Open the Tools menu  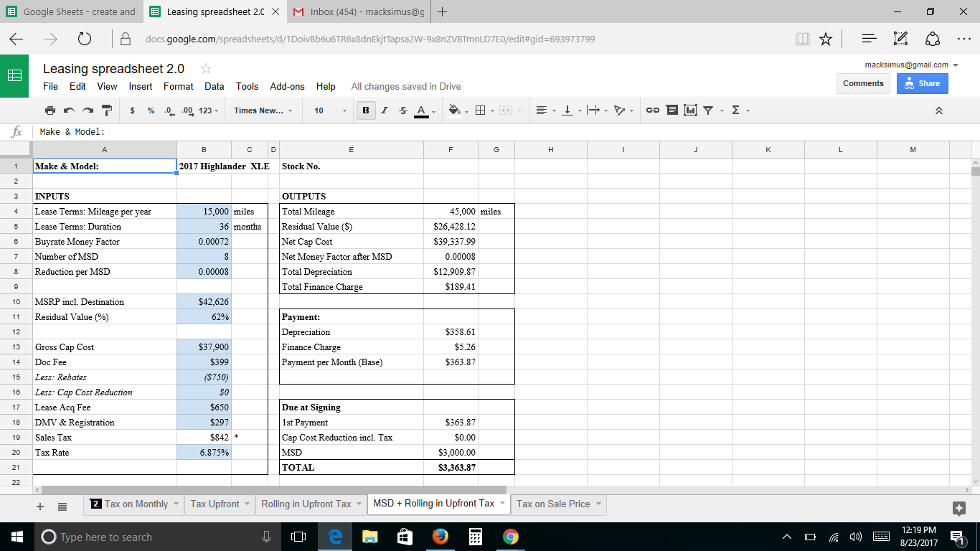pos(248,86)
